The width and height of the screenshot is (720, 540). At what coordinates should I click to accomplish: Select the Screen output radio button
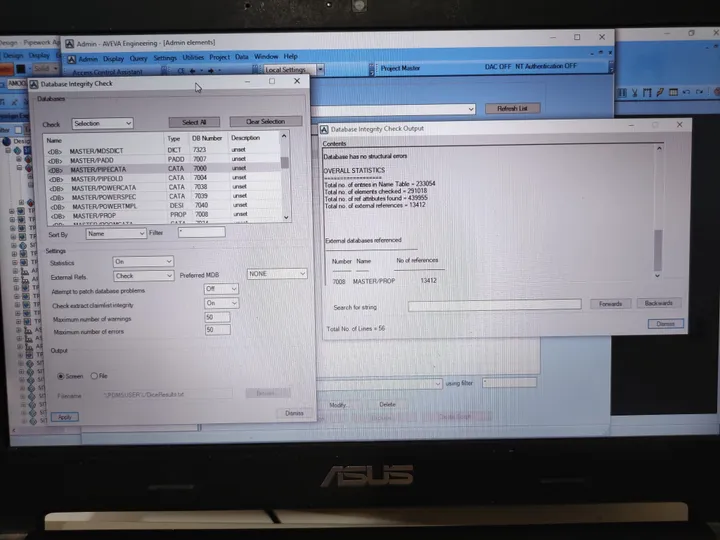pos(61,376)
